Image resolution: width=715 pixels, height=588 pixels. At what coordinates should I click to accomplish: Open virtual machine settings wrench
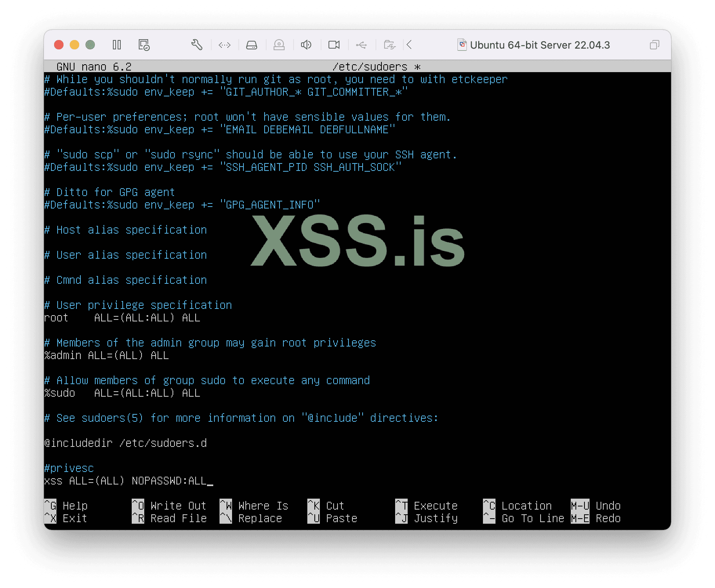[197, 45]
